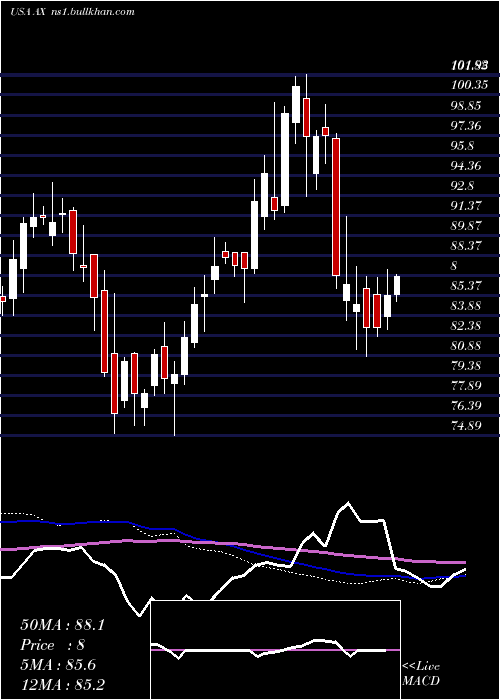Select the 95.8 price level label

pos(462,146)
